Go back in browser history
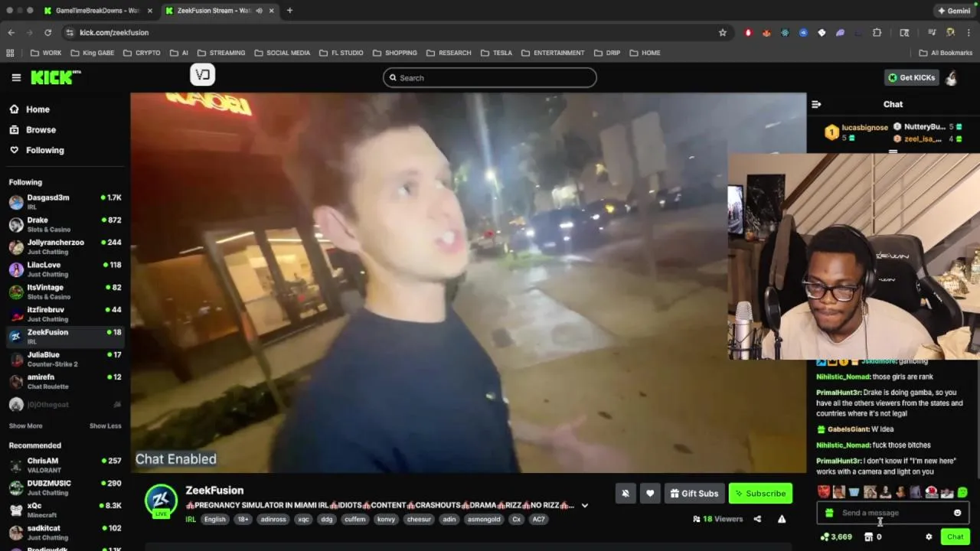Viewport: 980px width, 551px height. (x=11, y=32)
